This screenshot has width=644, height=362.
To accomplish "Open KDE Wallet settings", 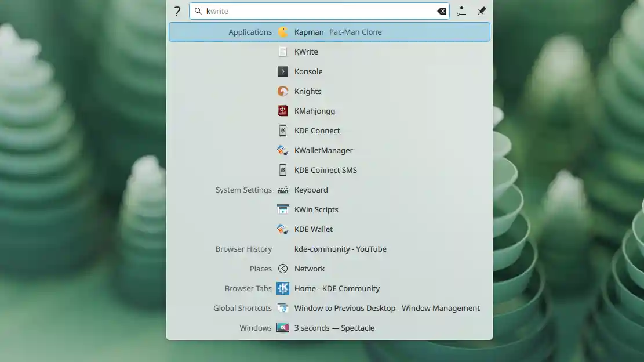I will (314, 229).
